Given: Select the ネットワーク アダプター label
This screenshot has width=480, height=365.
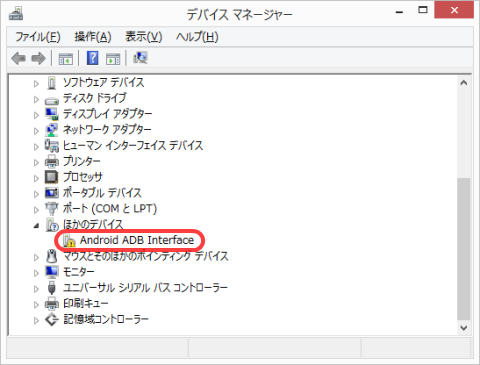Looking at the screenshot, I should click(107, 130).
